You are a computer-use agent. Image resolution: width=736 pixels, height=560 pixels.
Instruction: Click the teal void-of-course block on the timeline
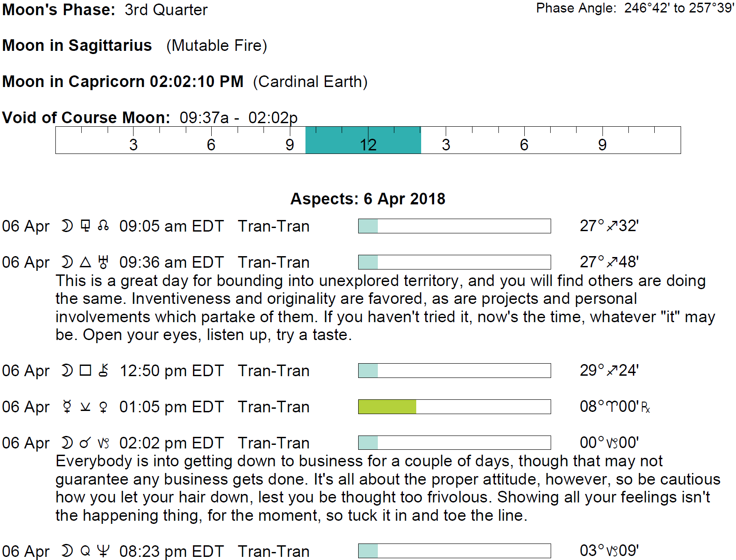363,140
